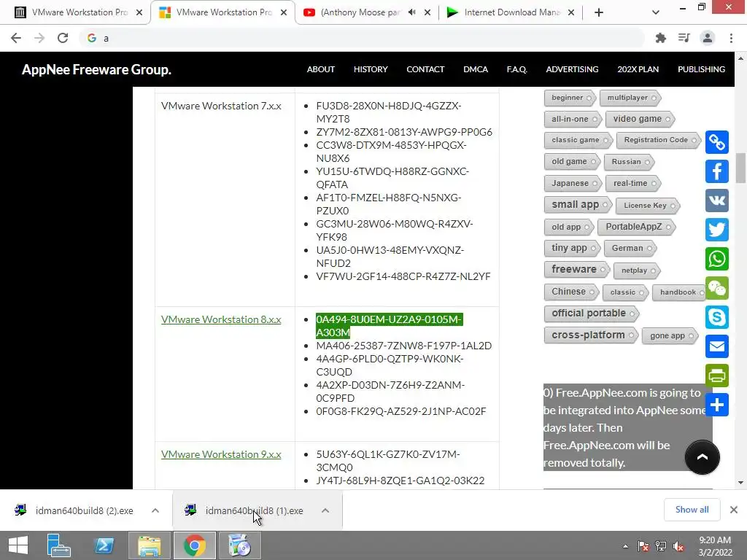Screen dimensions: 747x560
Task: Click the muted volume tray icon
Action: click(679, 546)
